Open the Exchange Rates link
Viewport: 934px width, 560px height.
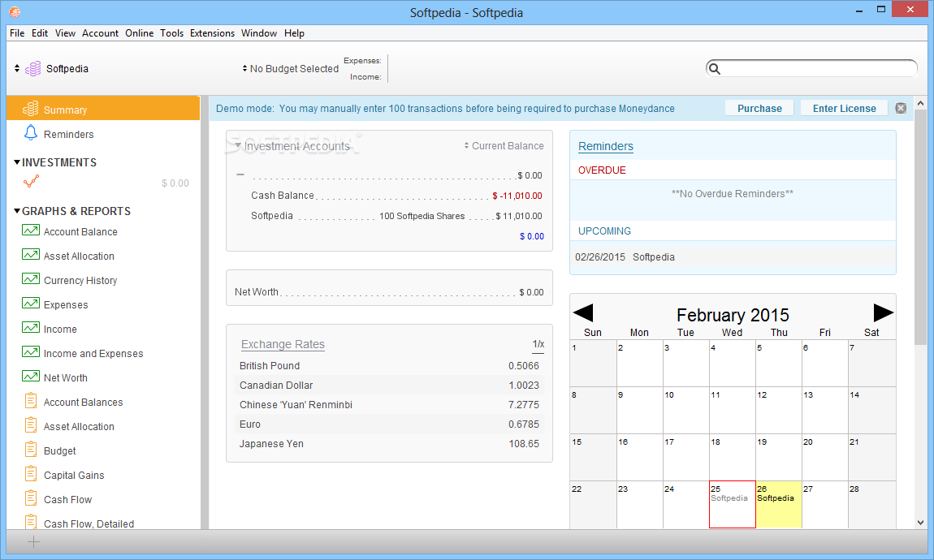pos(283,345)
